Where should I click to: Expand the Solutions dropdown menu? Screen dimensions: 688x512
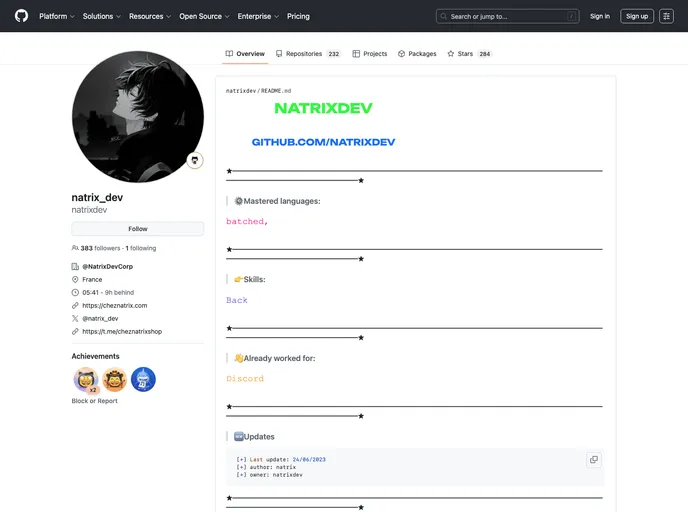[x=102, y=16]
